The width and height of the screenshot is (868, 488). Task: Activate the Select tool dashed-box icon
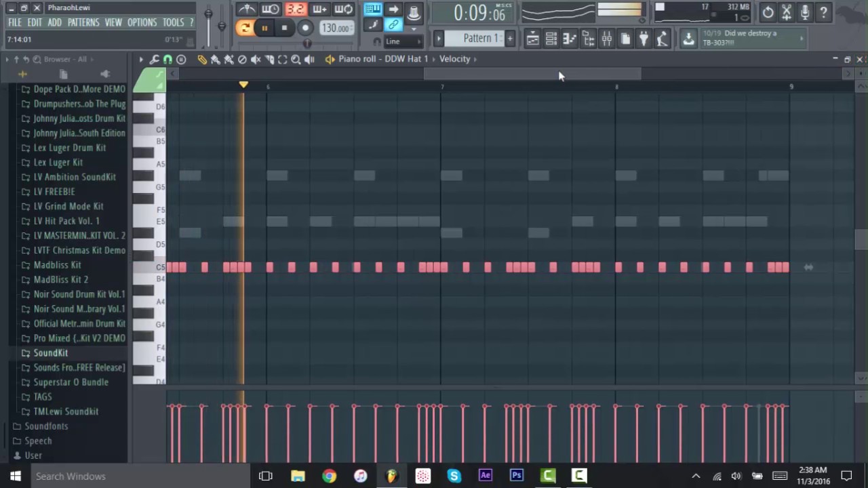(x=282, y=60)
